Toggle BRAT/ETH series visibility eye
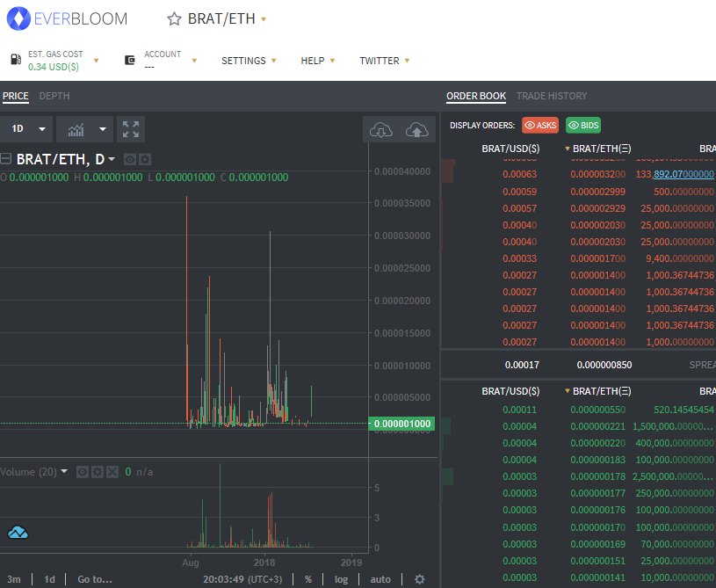The image size is (716, 588). tap(130, 159)
